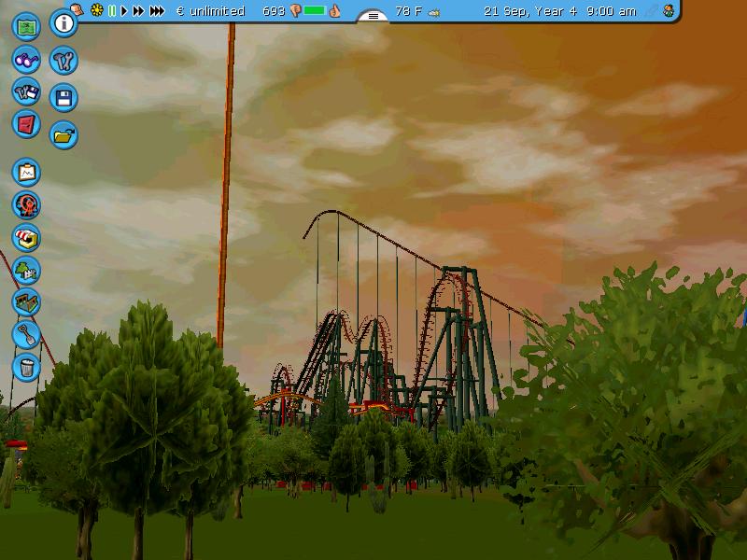Click the '78 F' temperature readout
The height and width of the screenshot is (560, 747).
click(409, 11)
